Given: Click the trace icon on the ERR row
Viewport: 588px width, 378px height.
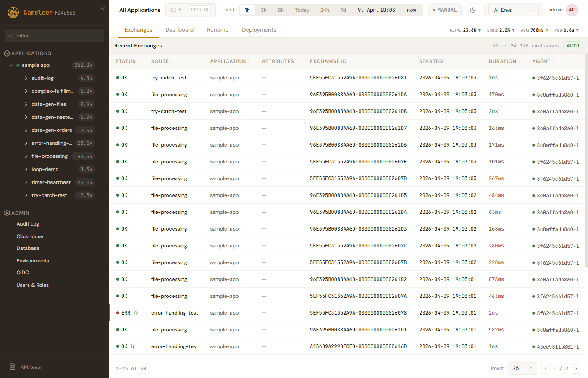Looking at the screenshot, I should [x=136, y=313].
